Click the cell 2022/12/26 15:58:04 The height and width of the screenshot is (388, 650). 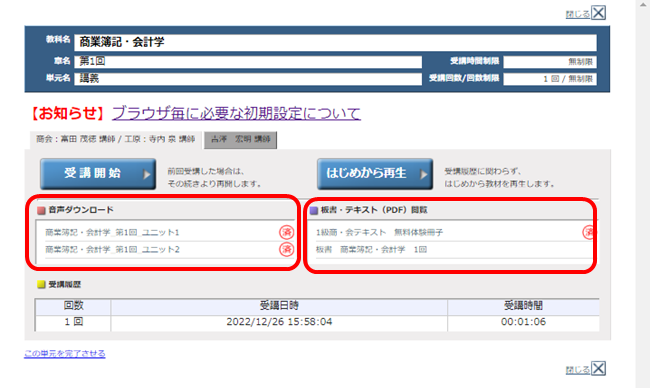[279, 322]
